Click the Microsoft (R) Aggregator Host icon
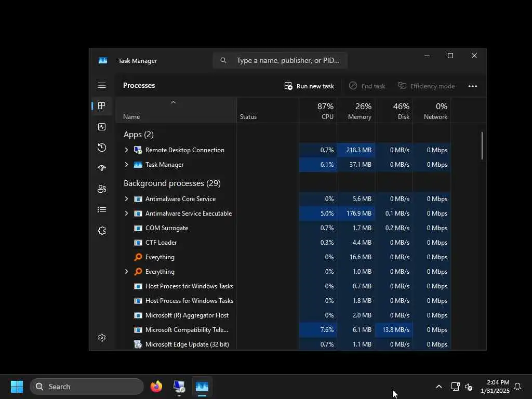This screenshot has width=532, height=399. tap(138, 315)
